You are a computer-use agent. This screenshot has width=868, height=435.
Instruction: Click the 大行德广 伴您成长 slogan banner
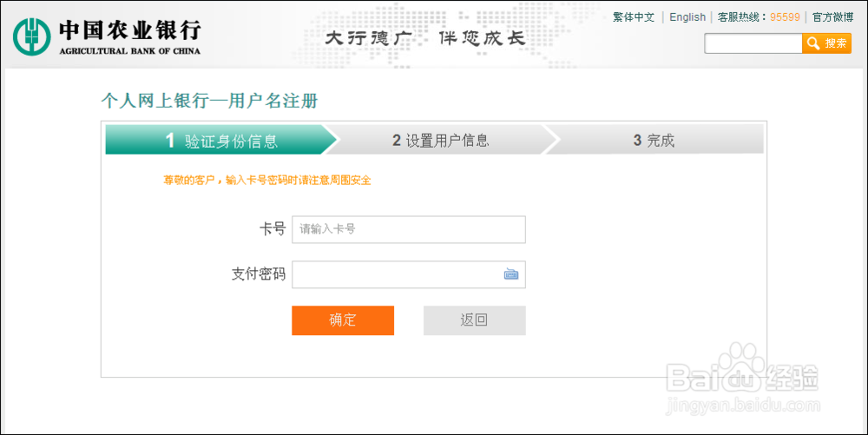424,39
